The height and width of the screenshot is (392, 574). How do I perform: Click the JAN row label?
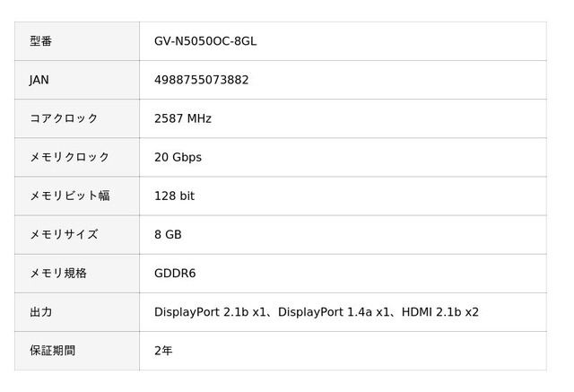coord(39,80)
